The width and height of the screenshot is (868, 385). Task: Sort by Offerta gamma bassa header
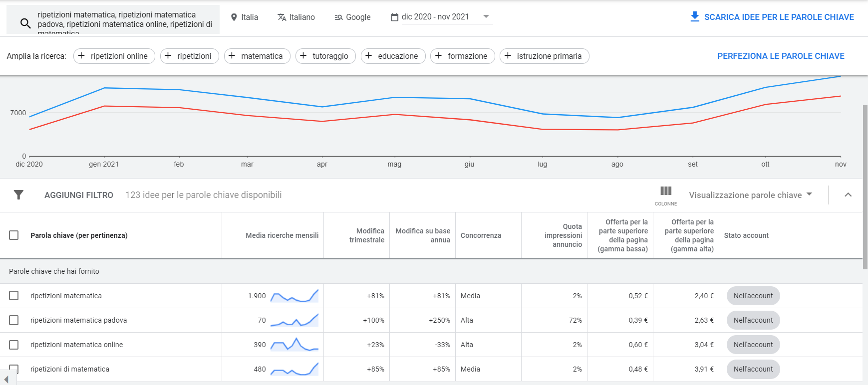pyautogui.click(x=623, y=235)
